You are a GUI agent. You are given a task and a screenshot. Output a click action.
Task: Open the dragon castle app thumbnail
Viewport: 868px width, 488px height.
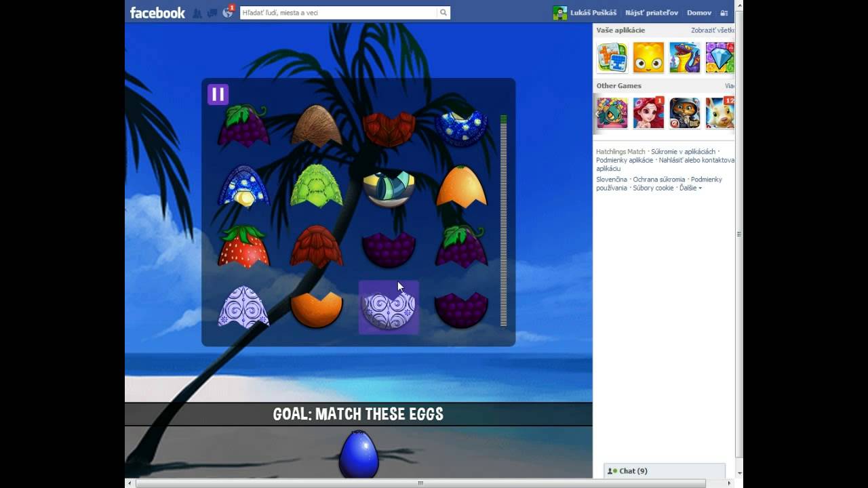coord(684,58)
